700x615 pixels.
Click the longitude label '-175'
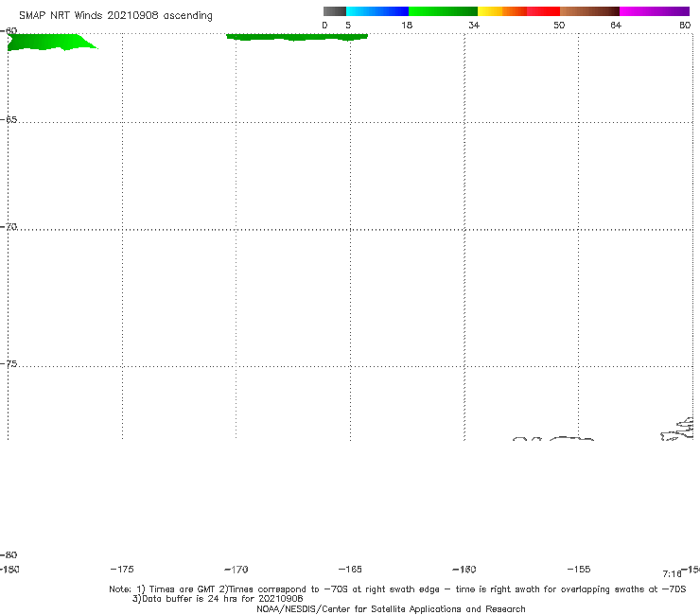click(x=122, y=569)
